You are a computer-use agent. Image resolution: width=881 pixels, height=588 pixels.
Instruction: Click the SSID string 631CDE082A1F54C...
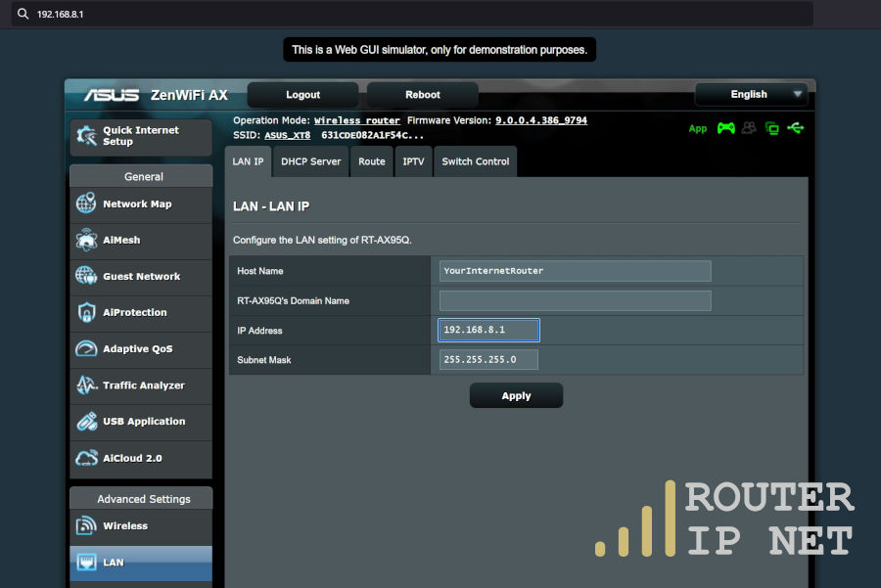pos(373,135)
